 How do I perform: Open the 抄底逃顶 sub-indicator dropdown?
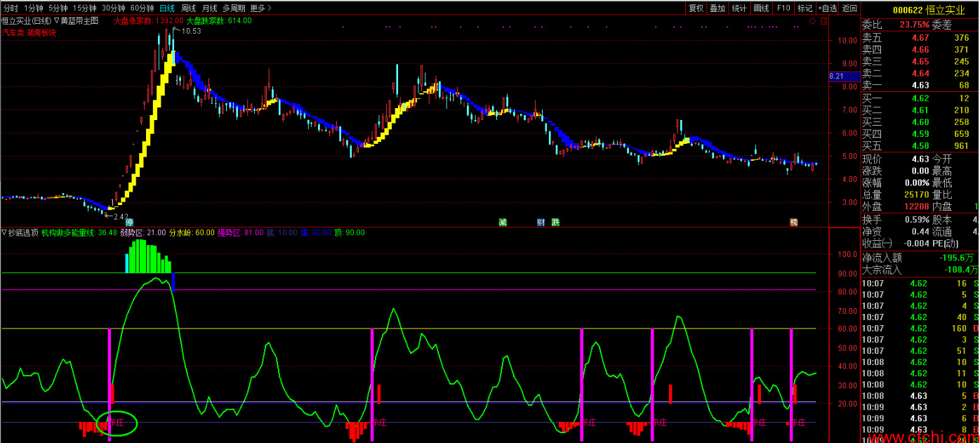[x=20, y=232]
